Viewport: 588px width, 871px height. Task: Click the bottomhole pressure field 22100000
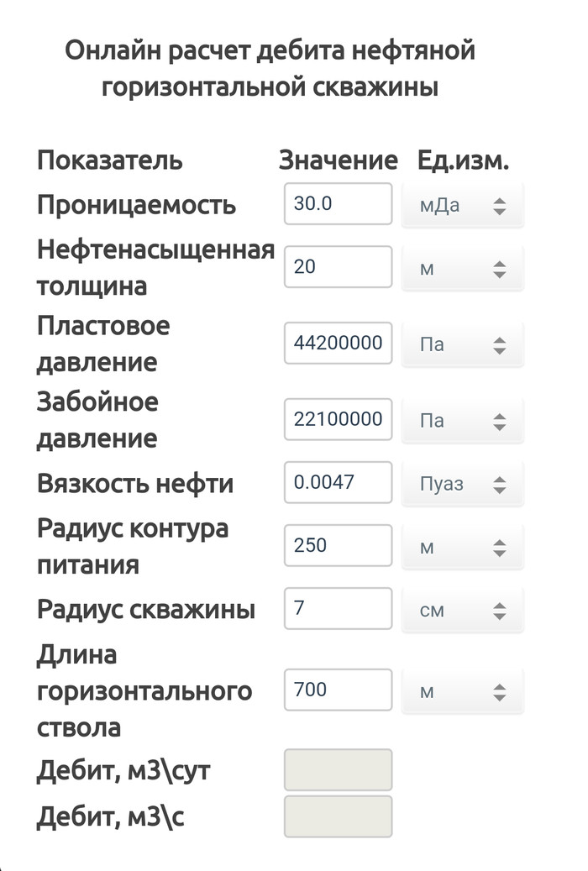pos(338,419)
